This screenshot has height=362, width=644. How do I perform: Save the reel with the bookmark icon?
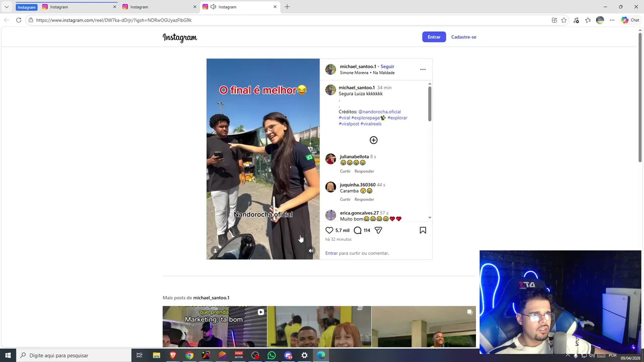tap(423, 230)
